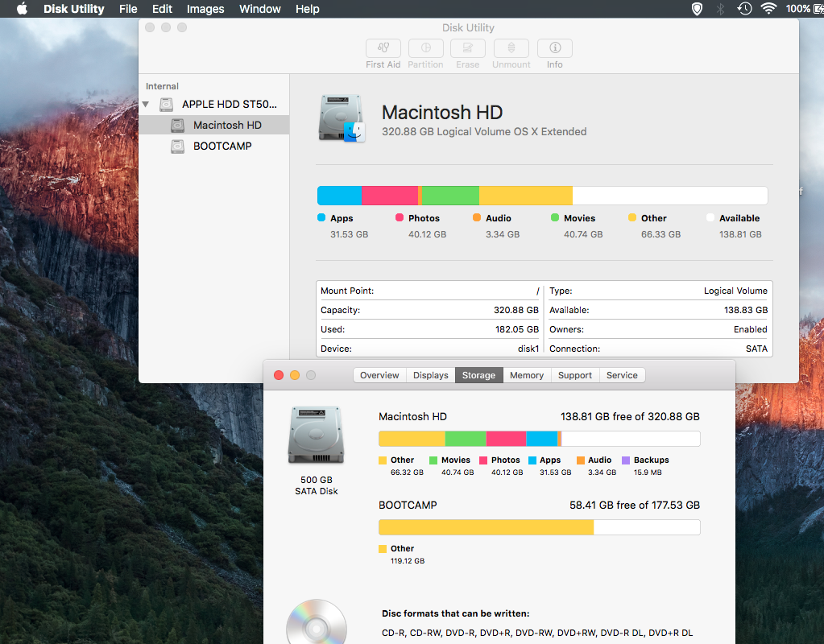Open the Window menu

click(x=260, y=9)
